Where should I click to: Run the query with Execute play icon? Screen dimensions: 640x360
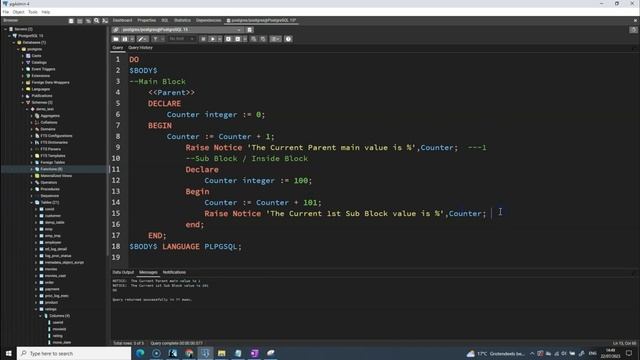pos(213,39)
